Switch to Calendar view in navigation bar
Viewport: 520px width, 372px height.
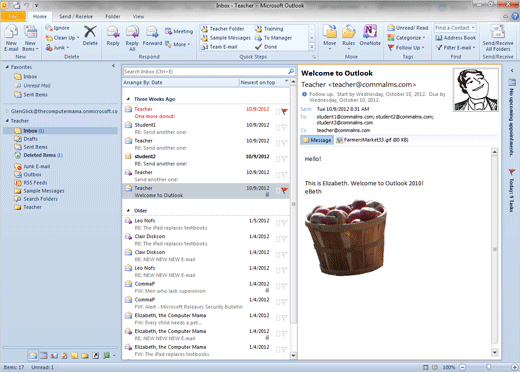coord(43,356)
